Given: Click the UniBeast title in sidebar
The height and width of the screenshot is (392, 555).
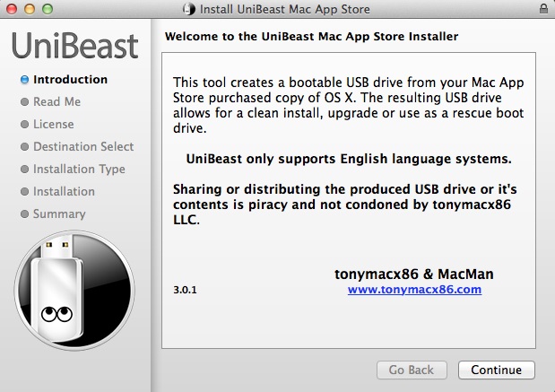Looking at the screenshot, I should pos(74,46).
